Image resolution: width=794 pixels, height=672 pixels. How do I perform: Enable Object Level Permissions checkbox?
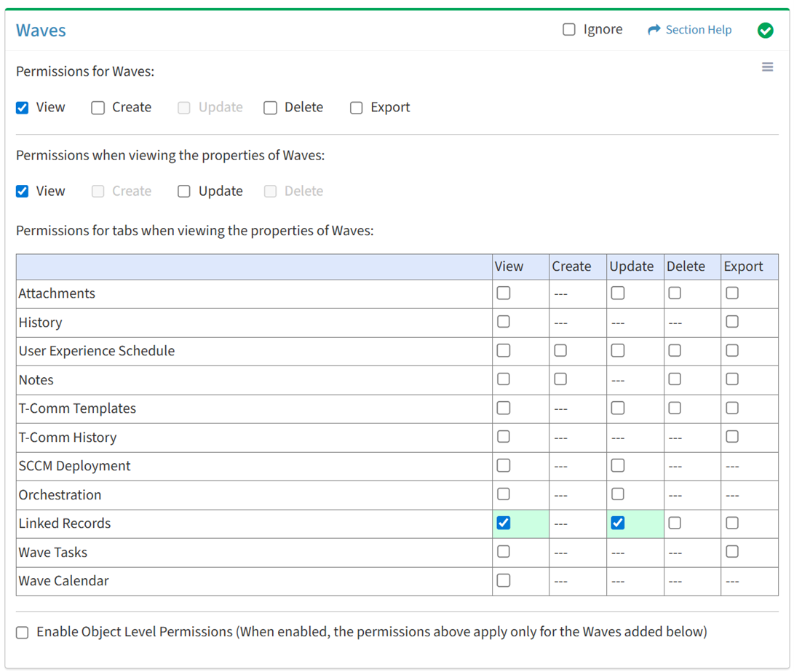[x=23, y=633]
